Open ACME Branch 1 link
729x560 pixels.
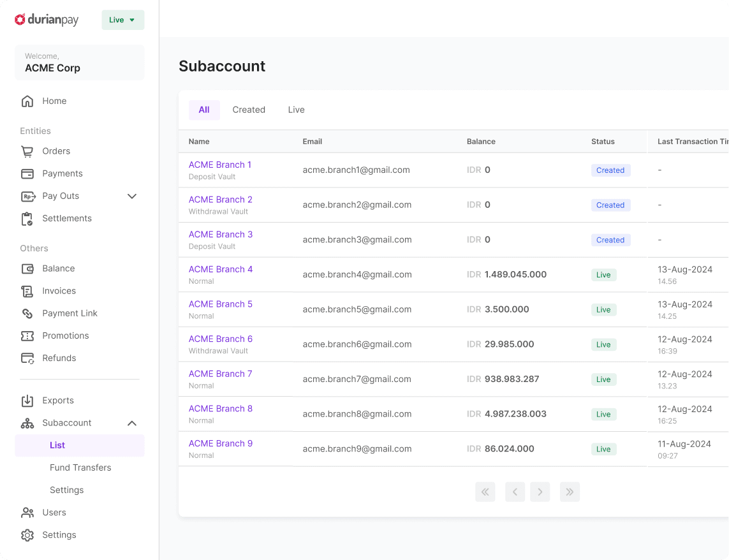(220, 165)
